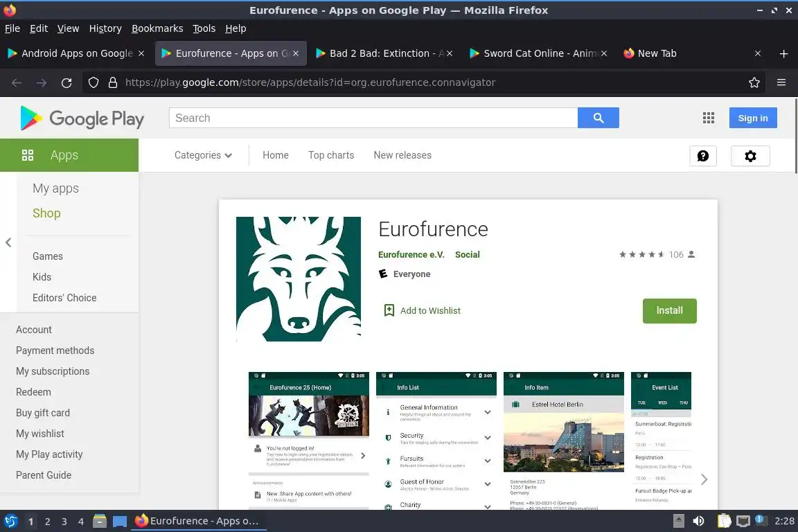Open the Firefox hamburger menu

[781, 82]
